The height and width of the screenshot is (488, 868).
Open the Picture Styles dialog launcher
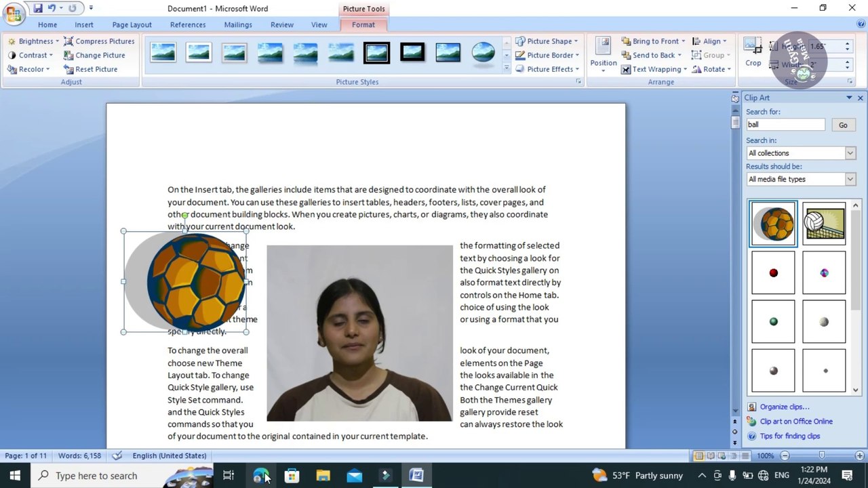coord(578,82)
